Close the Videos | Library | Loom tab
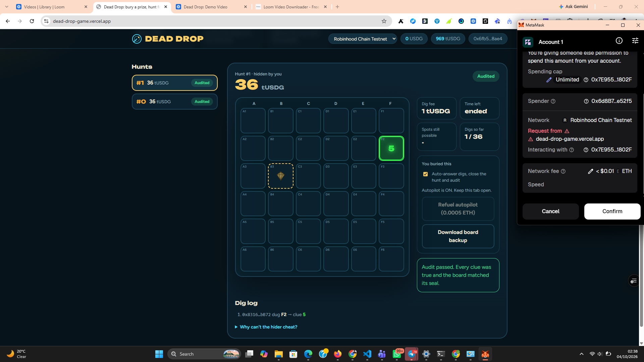The image size is (644, 362). (x=86, y=7)
